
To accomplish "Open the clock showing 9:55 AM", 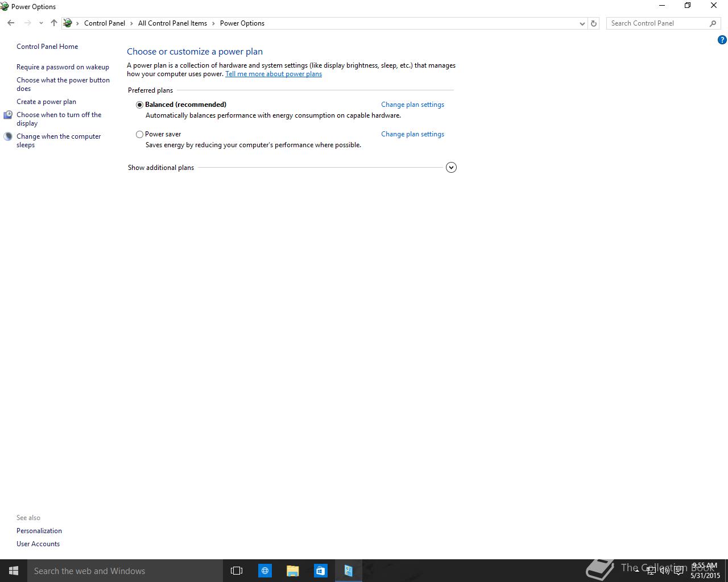I will pos(705,571).
